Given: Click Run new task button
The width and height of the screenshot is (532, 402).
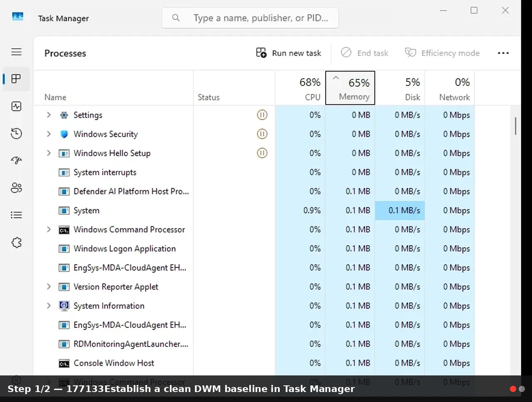Looking at the screenshot, I should (288, 53).
